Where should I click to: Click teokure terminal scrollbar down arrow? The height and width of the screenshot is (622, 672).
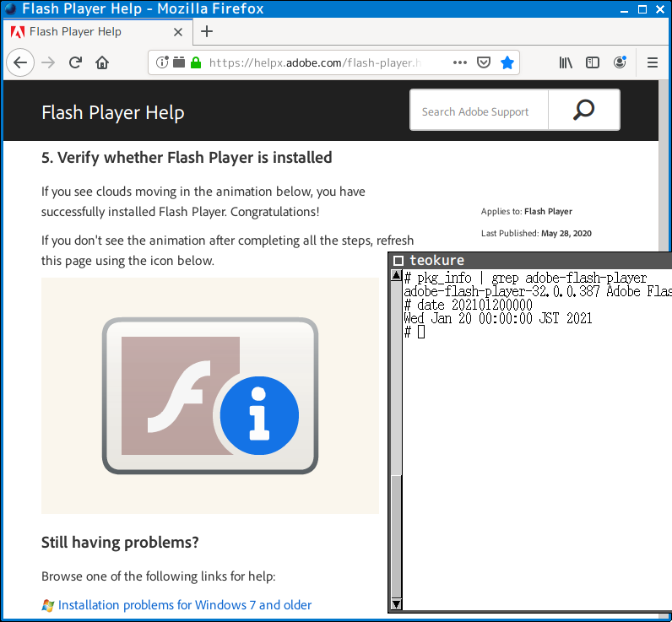coord(397,604)
